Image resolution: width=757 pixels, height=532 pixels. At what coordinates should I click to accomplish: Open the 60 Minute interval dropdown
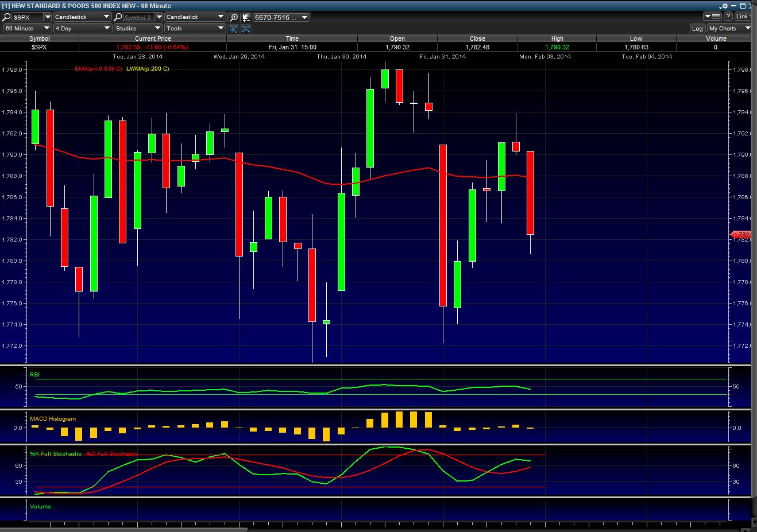26,28
